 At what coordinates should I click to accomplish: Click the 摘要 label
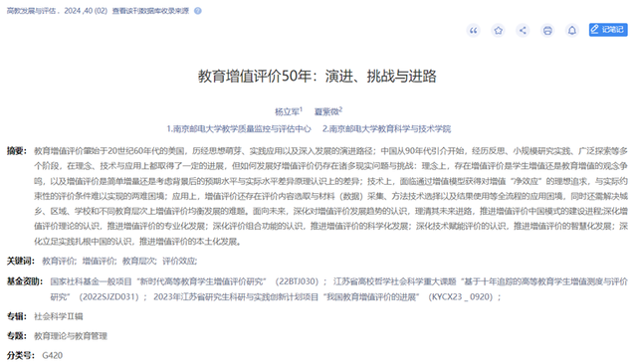tap(16, 151)
